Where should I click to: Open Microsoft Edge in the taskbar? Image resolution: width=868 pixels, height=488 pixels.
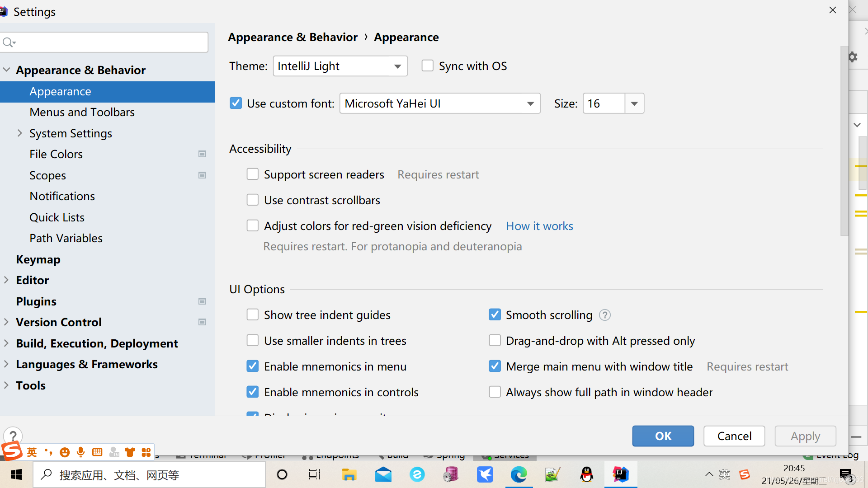519,474
